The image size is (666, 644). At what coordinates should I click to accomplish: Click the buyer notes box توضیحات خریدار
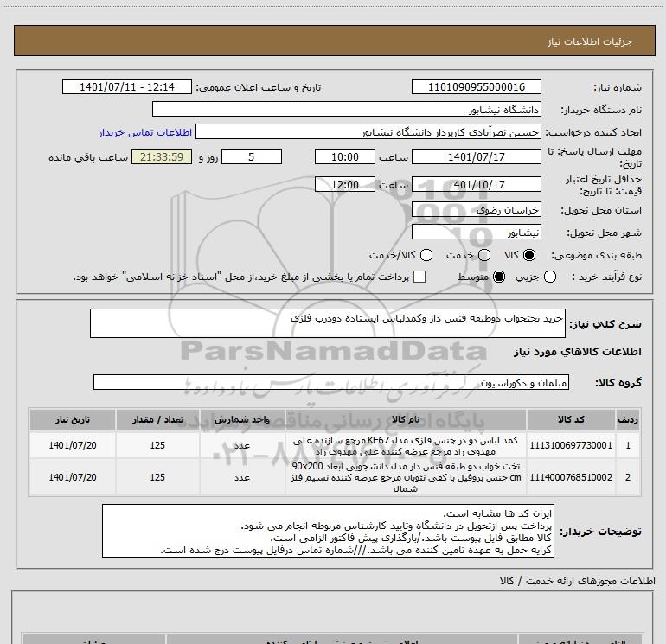tap(328, 531)
